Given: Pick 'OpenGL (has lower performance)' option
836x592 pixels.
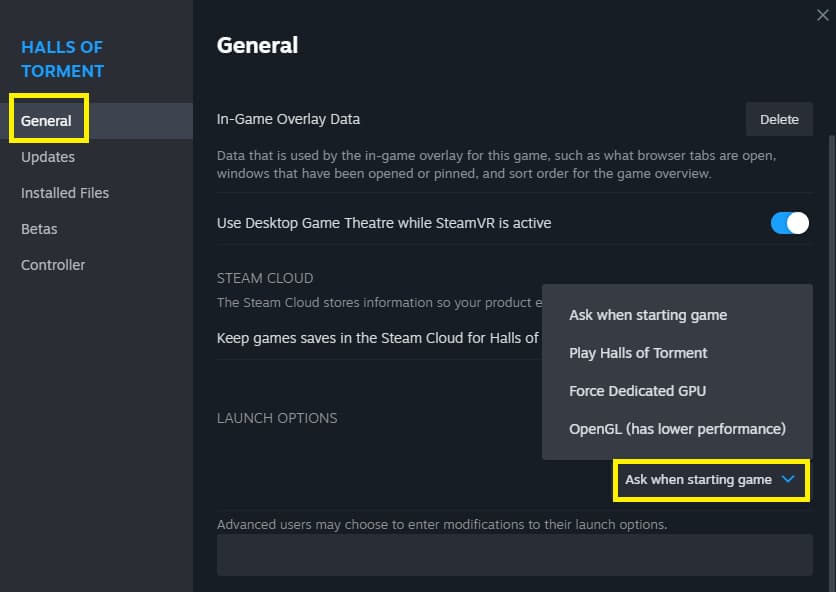Looking at the screenshot, I should point(677,429).
